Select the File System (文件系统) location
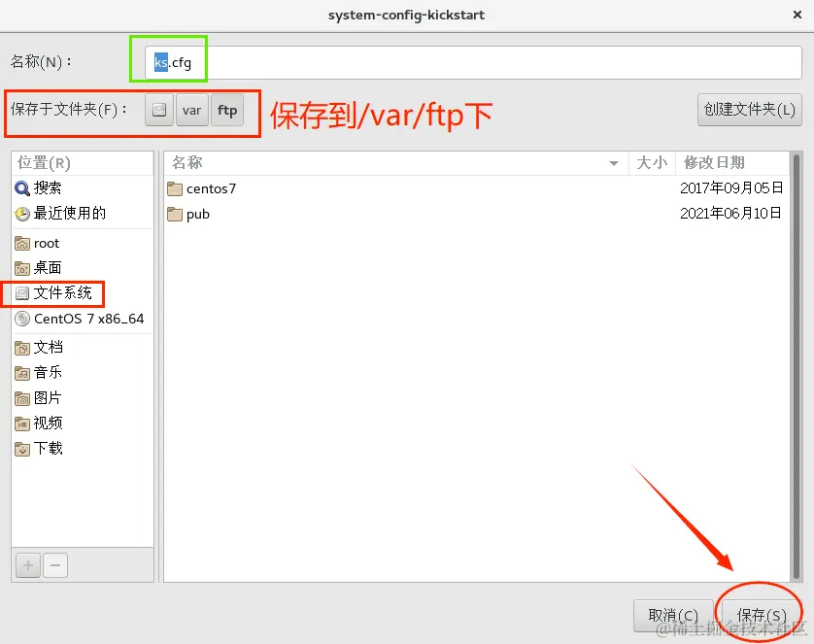 coord(82,293)
